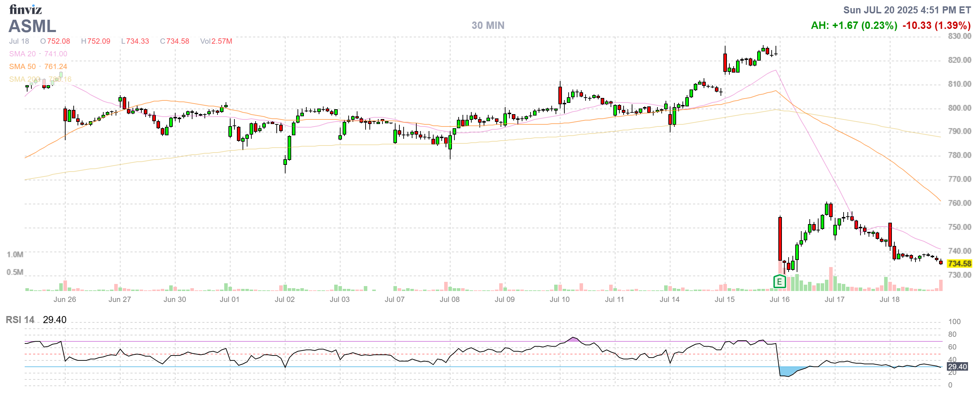The image size is (980, 396).
Task: Click the Jun 26 date axis label
Action: (65, 299)
